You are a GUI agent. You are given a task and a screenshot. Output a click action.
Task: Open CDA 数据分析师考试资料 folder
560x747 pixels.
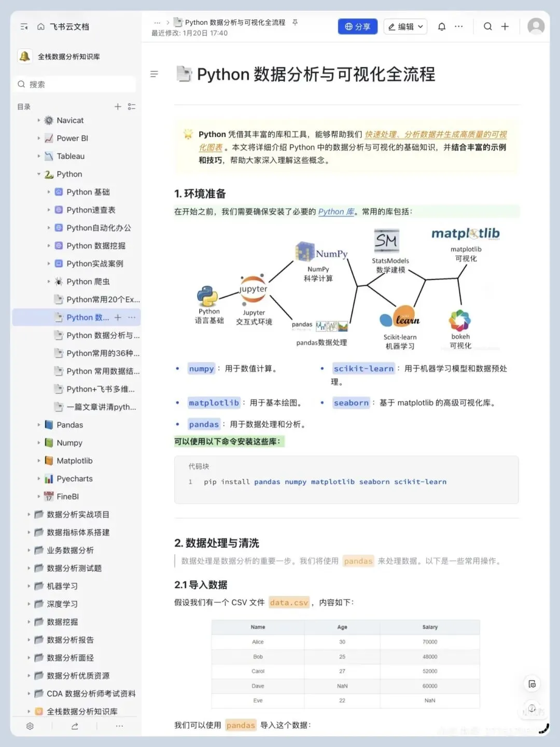click(91, 694)
